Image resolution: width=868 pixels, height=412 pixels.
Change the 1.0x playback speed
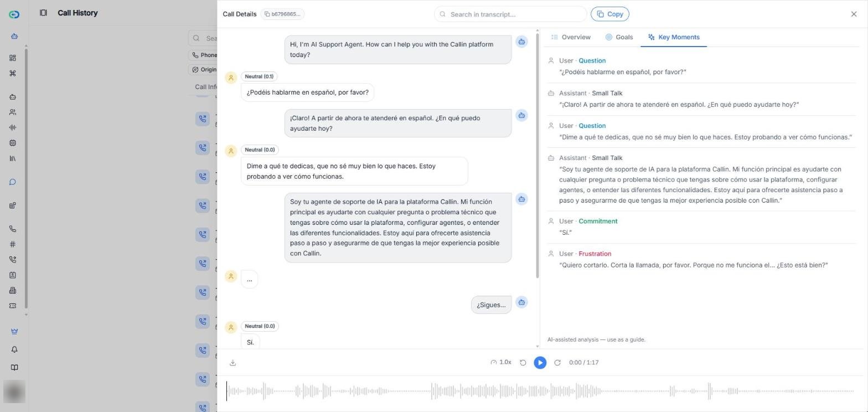coord(500,362)
